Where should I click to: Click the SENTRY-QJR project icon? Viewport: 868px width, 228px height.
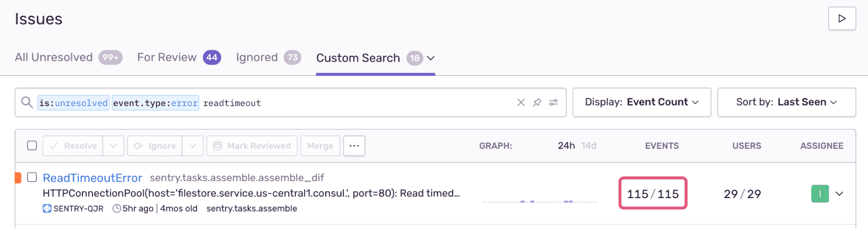(x=47, y=209)
